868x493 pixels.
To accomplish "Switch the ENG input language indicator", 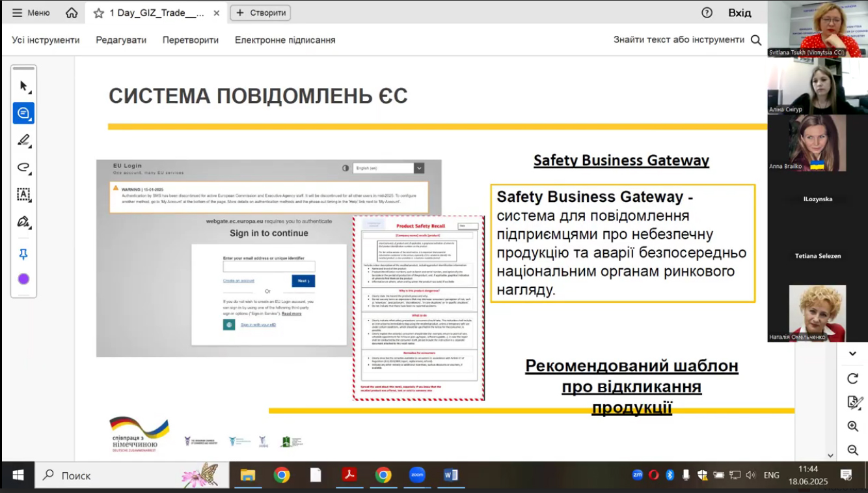I will point(772,475).
